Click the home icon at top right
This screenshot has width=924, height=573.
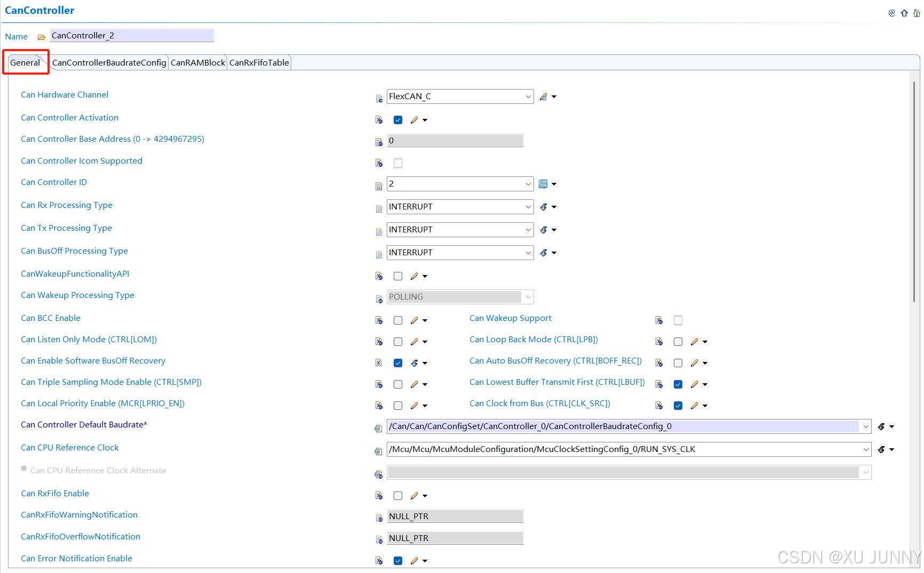point(917,13)
